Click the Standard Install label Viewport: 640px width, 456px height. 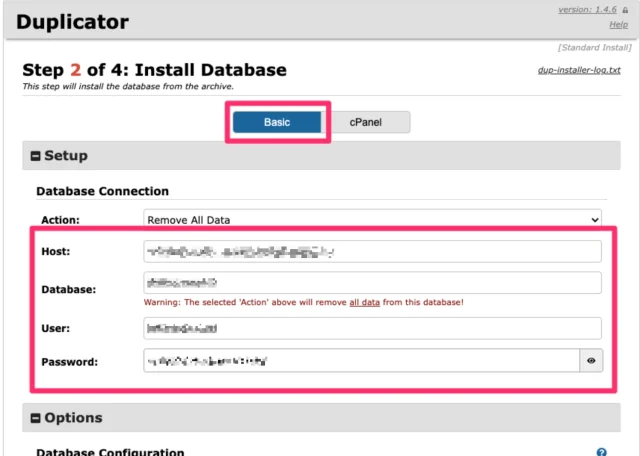[x=595, y=48]
